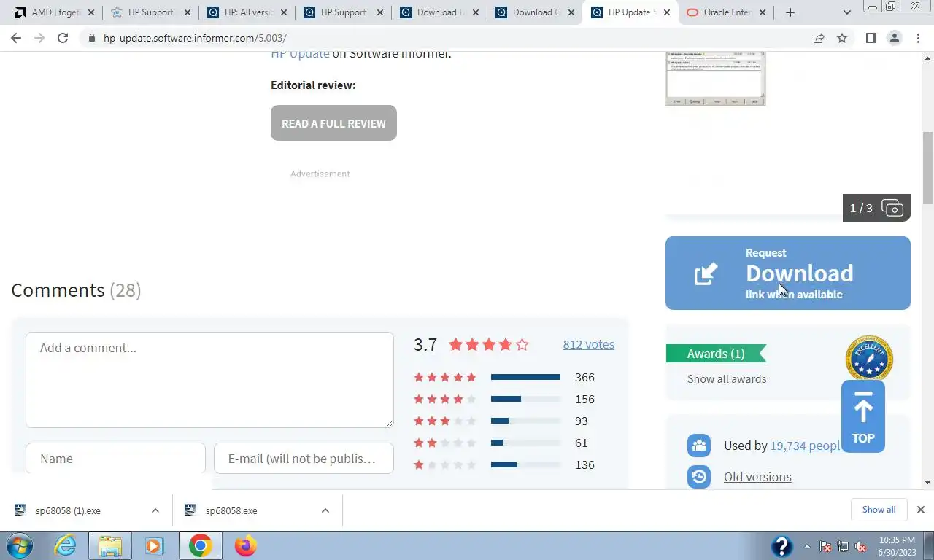Jump to TOP with the arrow button
The image size is (934, 560).
tap(863, 416)
